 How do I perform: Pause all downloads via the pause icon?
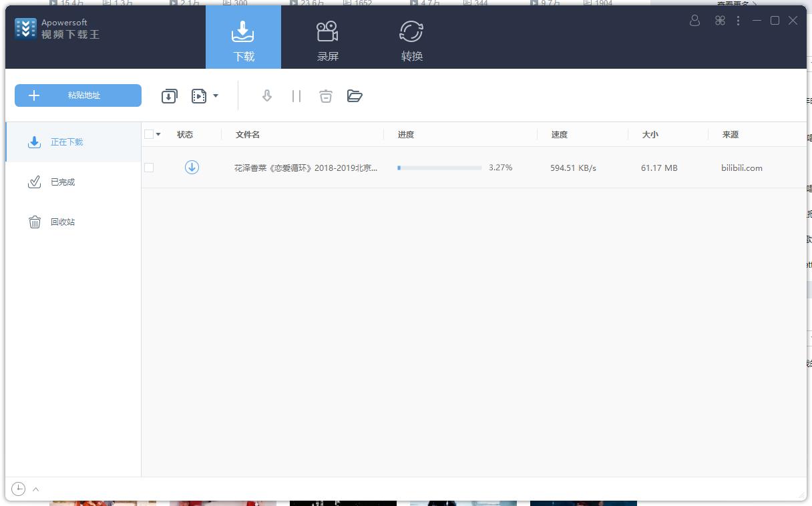pyautogui.click(x=296, y=95)
